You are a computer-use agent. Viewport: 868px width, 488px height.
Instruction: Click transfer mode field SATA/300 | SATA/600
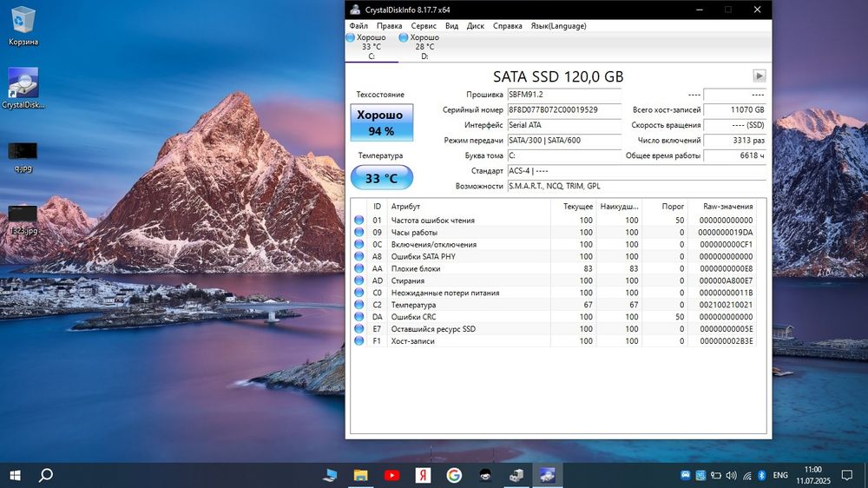coord(564,140)
